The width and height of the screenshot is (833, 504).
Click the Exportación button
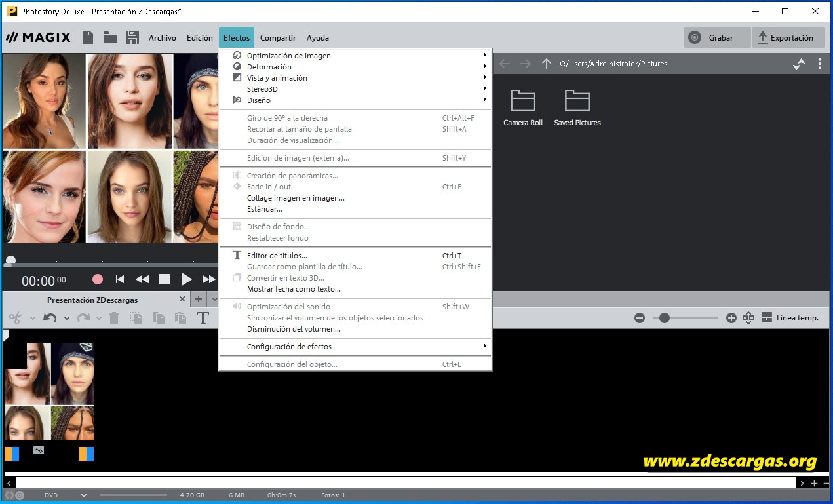point(787,37)
